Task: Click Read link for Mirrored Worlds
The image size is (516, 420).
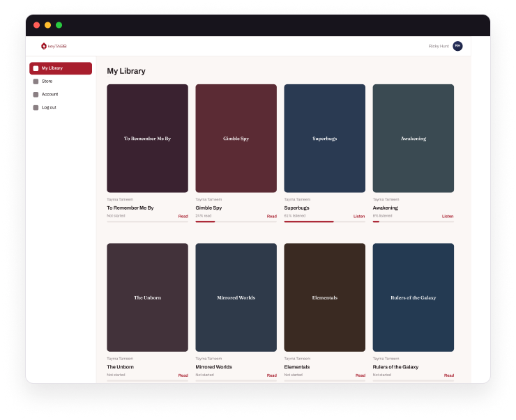Action: (x=271, y=375)
